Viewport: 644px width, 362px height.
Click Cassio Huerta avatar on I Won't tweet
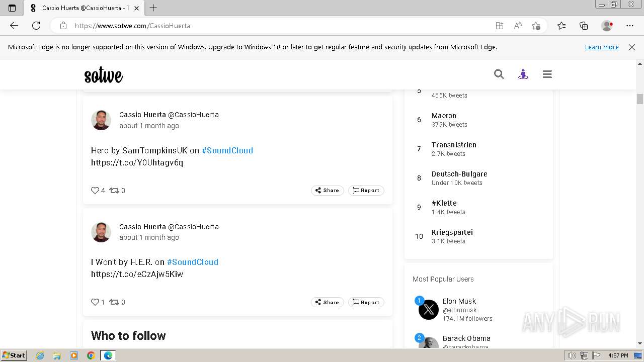click(101, 232)
